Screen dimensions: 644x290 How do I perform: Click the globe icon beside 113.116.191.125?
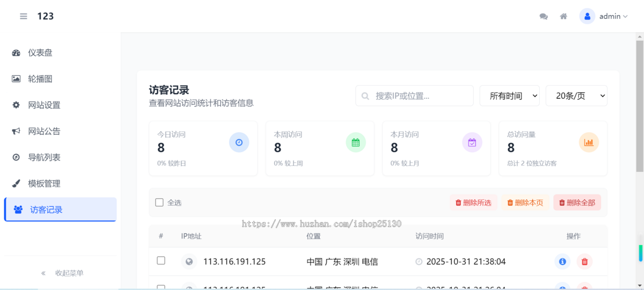coord(189,262)
